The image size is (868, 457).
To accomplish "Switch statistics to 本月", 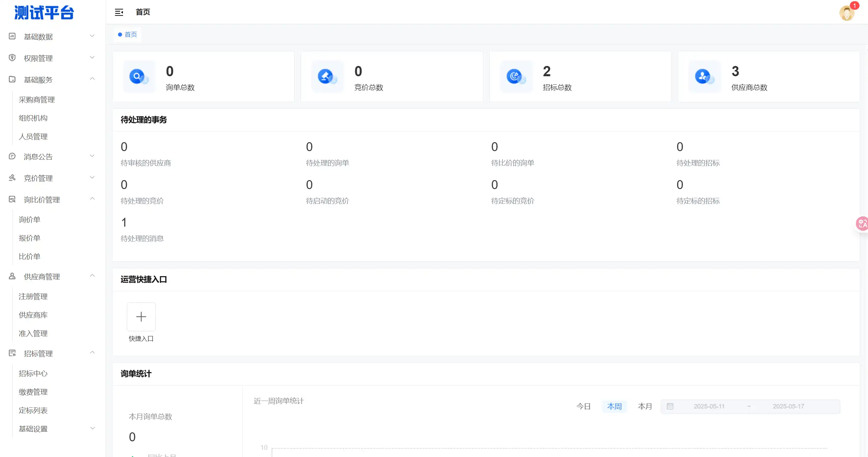I will click(x=645, y=406).
